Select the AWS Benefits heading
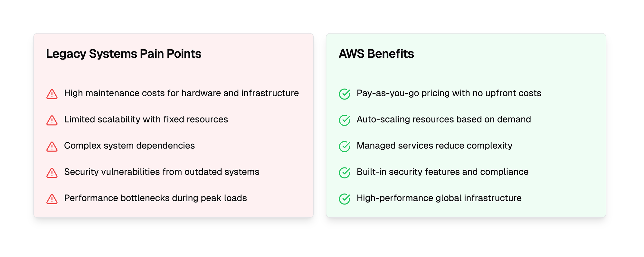 [376, 54]
